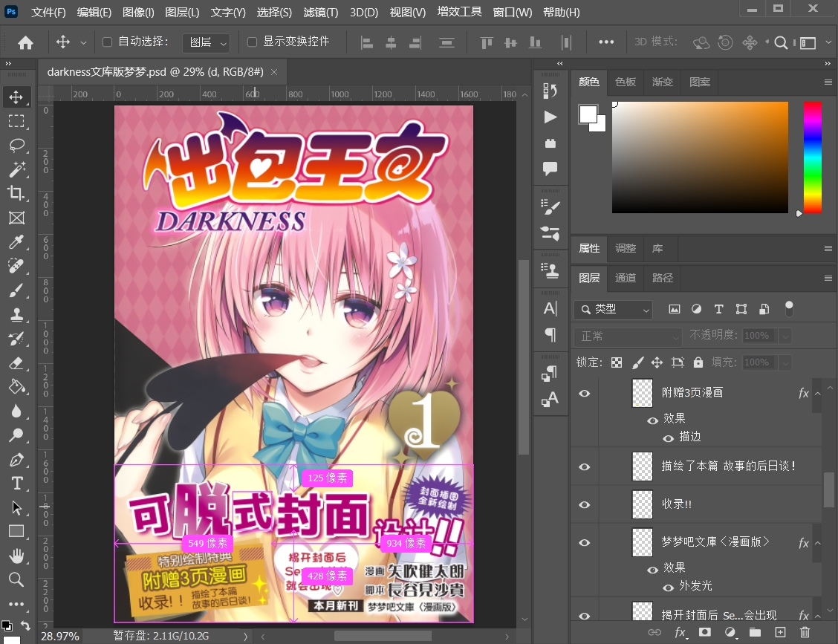Viewport: 838px width, 644px height.
Task: Open the 正常 blend mode dropdown
Action: pos(628,336)
